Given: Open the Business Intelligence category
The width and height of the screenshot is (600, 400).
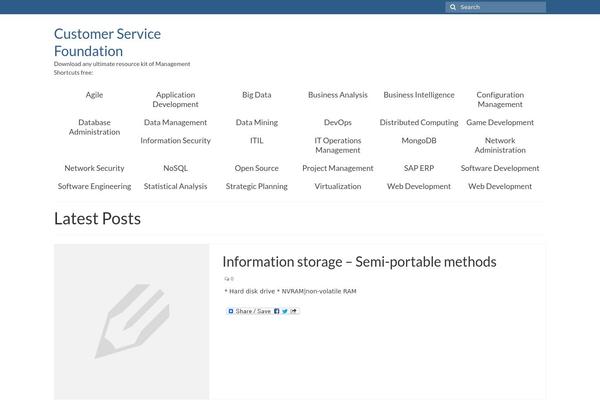Looking at the screenshot, I should coord(419,95).
